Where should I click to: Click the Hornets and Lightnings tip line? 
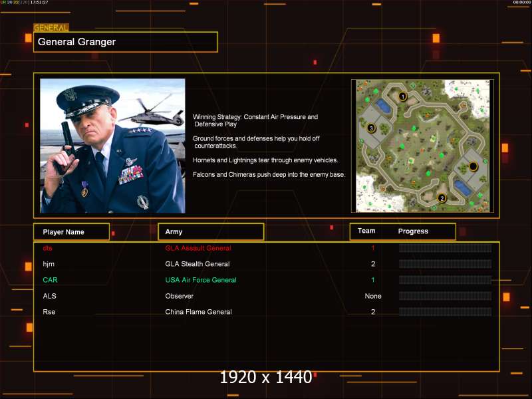pyautogui.click(x=265, y=160)
